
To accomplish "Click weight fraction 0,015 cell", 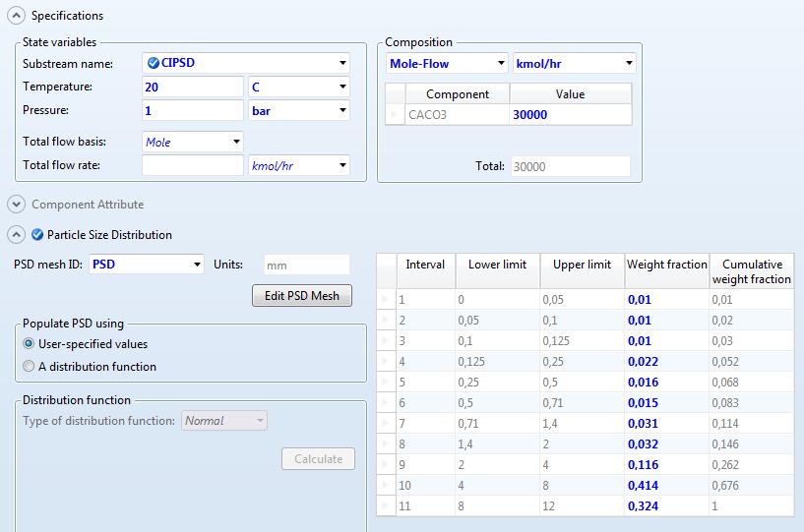I will (666, 402).
